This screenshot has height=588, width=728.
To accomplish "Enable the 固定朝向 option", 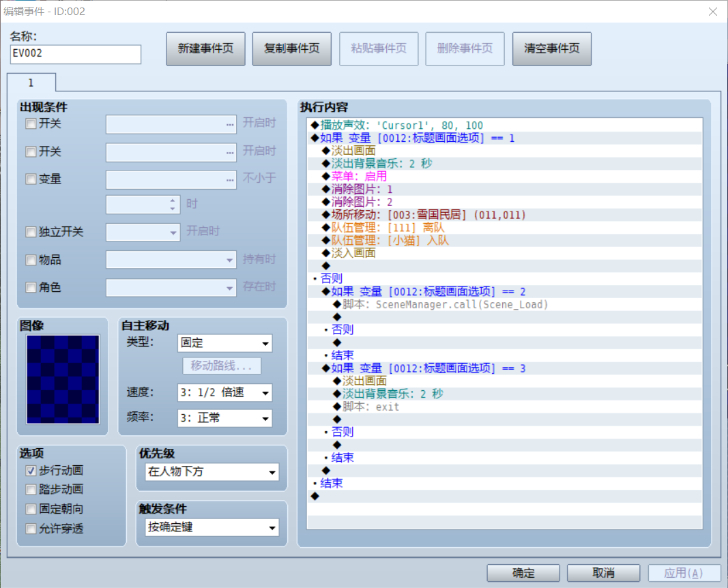I will coord(31,509).
